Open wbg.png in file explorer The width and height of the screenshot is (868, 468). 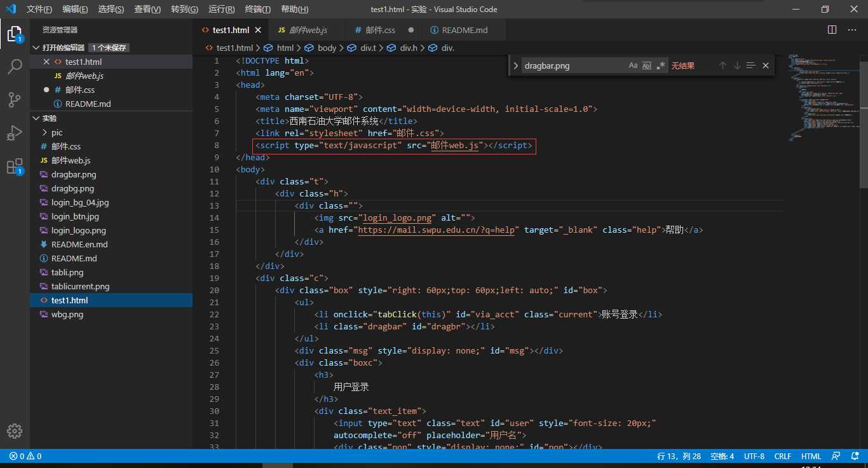(x=67, y=314)
